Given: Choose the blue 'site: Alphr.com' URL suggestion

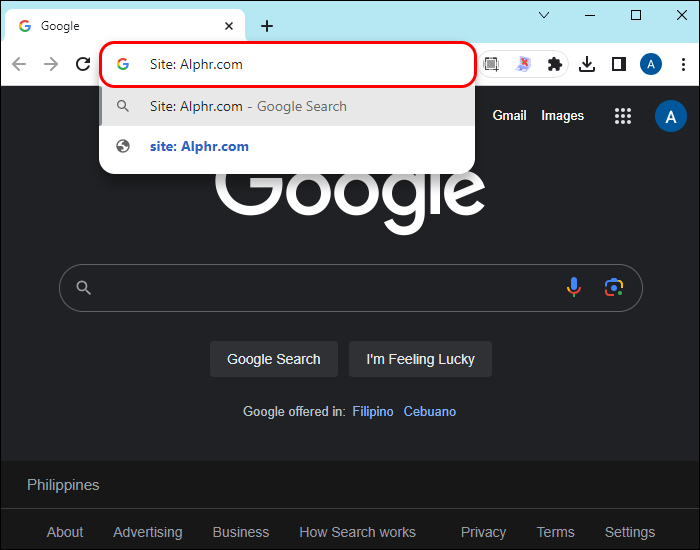Looking at the screenshot, I should pyautogui.click(x=287, y=146).
